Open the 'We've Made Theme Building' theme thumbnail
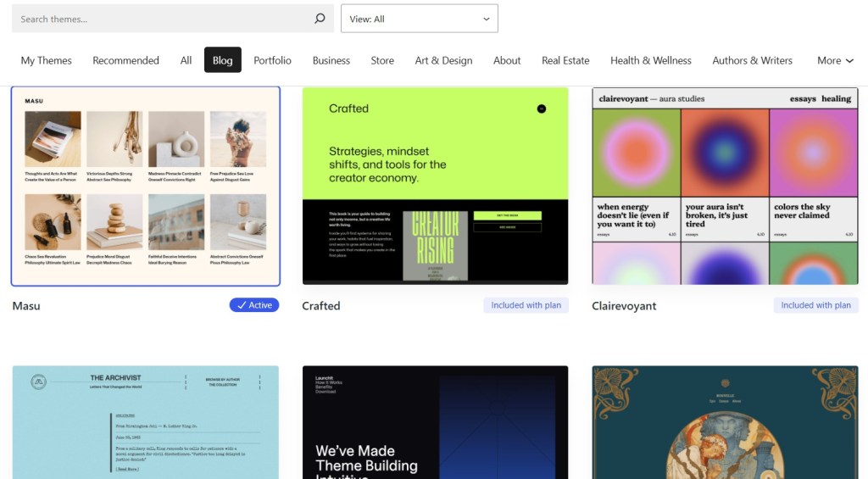The width and height of the screenshot is (868, 479). (435, 422)
